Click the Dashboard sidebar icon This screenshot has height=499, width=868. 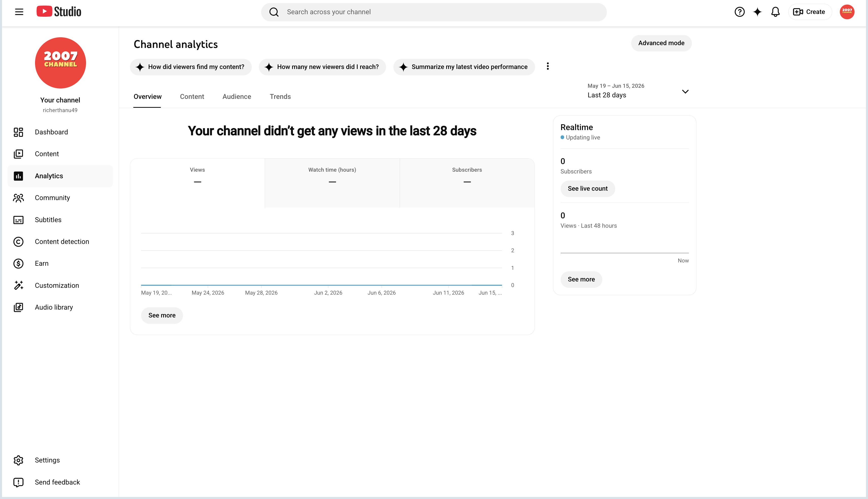19,132
